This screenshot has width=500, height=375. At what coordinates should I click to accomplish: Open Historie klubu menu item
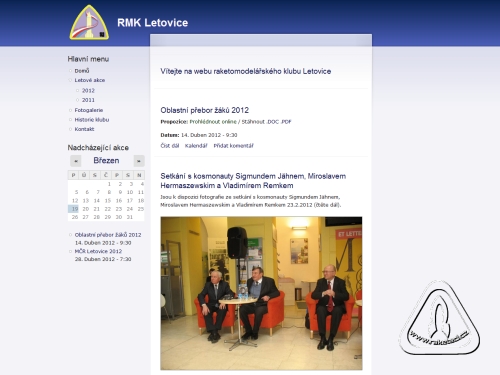point(92,120)
